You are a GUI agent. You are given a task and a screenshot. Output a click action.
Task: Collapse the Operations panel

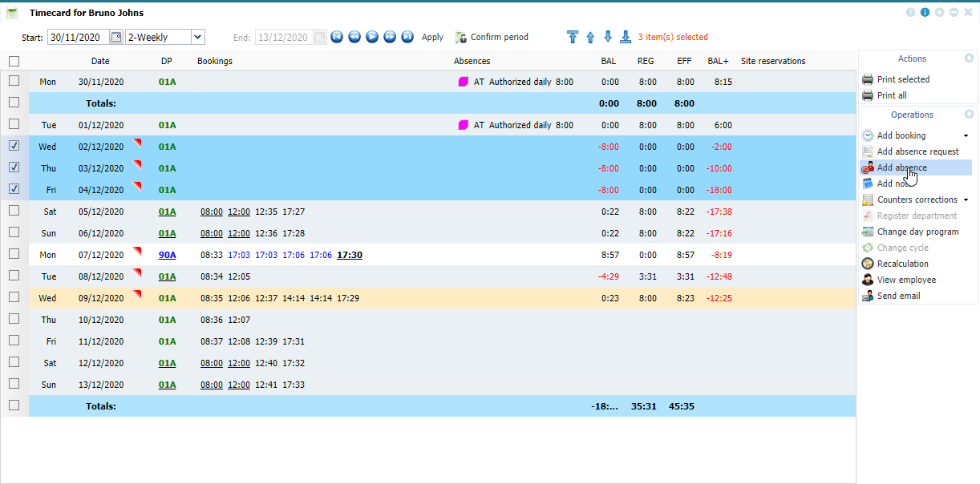[969, 115]
